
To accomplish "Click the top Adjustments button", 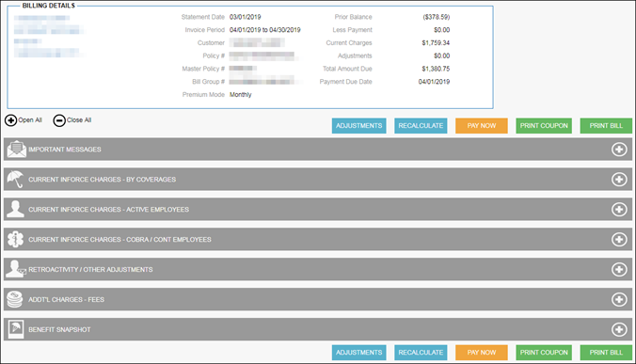I will [359, 126].
